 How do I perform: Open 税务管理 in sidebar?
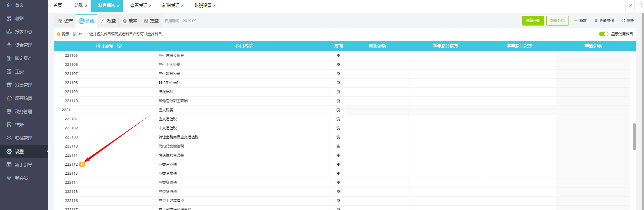(x=23, y=112)
